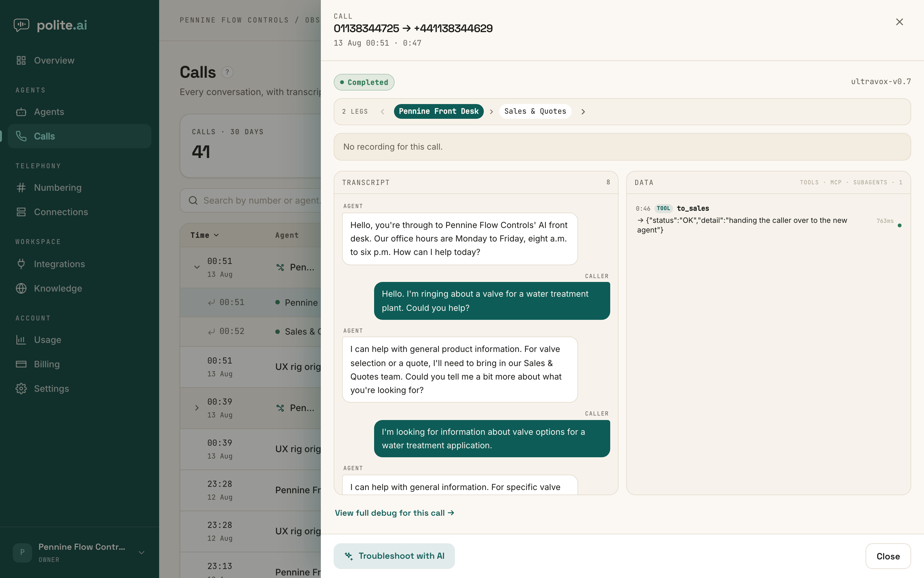The height and width of the screenshot is (578, 924).
Task: Click the Knowledge globe icon
Action: [21, 288]
